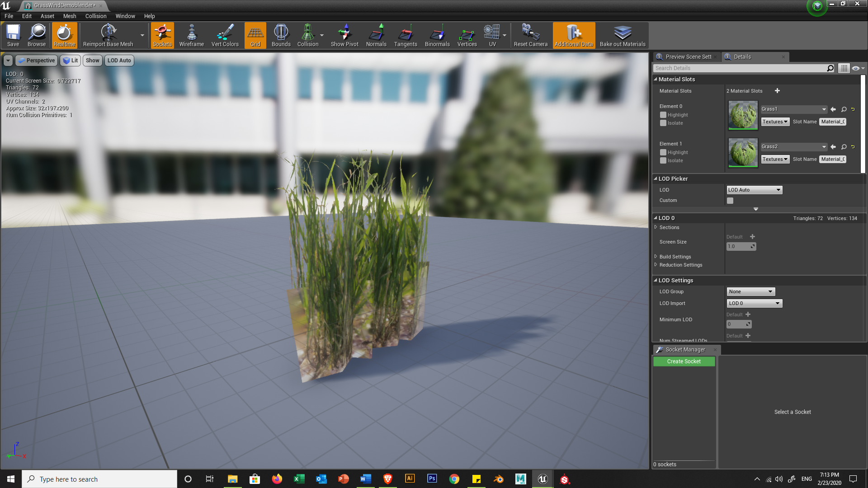The image size is (868, 488).
Task: Switch to Preview Scene Settings tab
Action: click(688, 56)
